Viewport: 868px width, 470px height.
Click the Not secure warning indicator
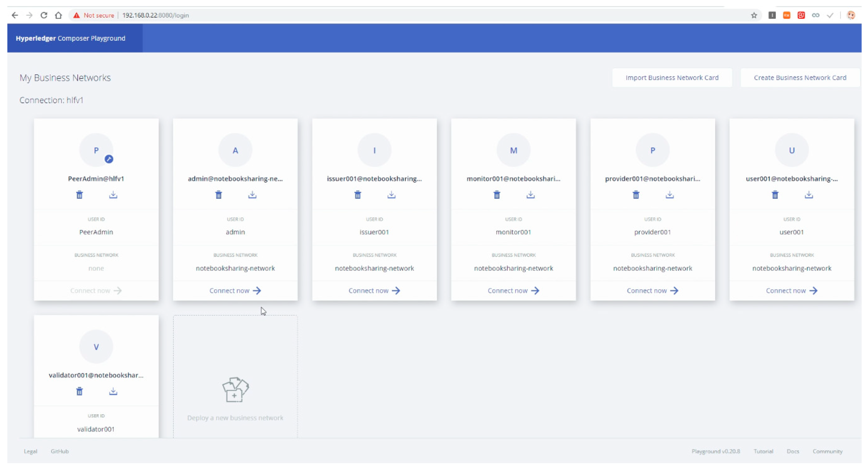pyautogui.click(x=94, y=15)
